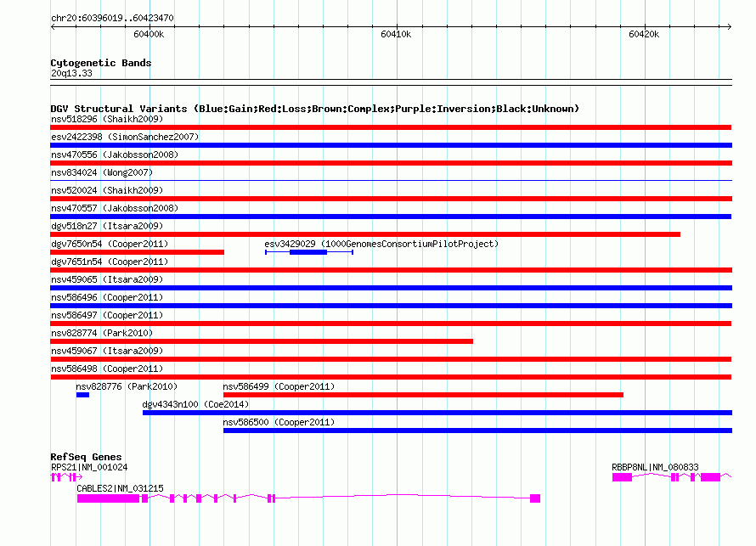Screen dimensions: 756x546
Task: Click the nsv470557 (Jakobsson2008) variant label
Action: tap(115, 208)
